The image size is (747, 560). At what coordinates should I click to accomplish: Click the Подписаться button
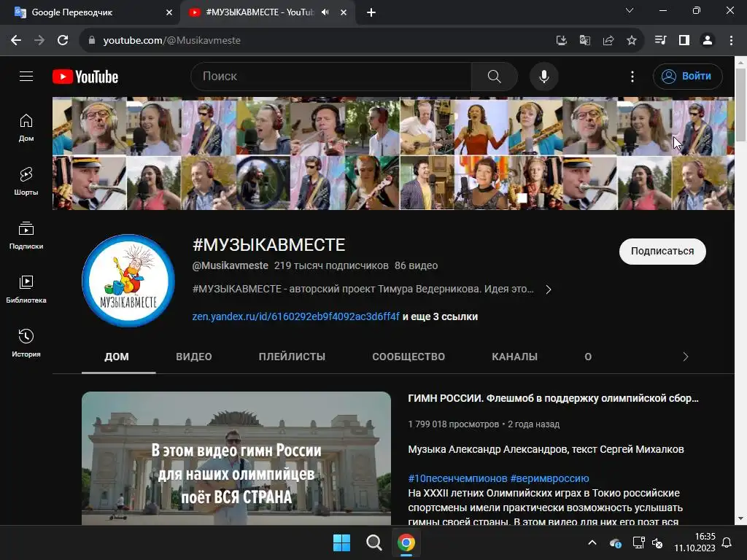[x=662, y=252]
